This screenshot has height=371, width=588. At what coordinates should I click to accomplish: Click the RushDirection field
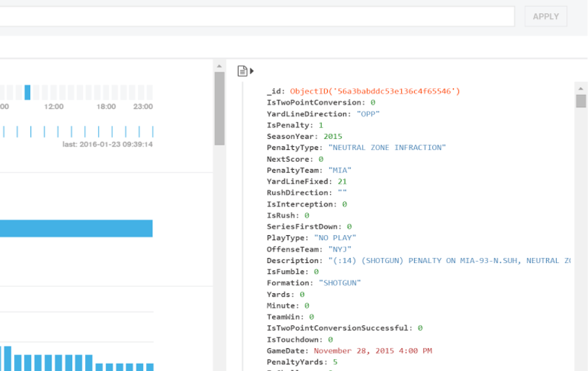(307, 193)
